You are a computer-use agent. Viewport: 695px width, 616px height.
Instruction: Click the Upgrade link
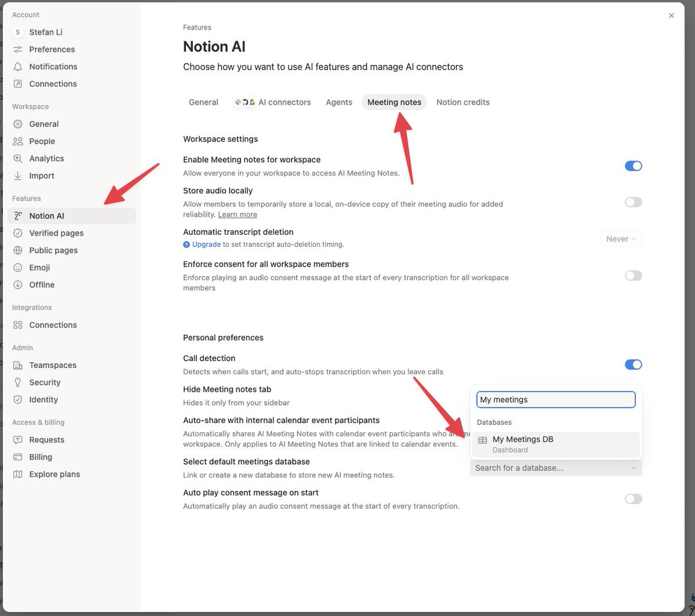click(206, 245)
